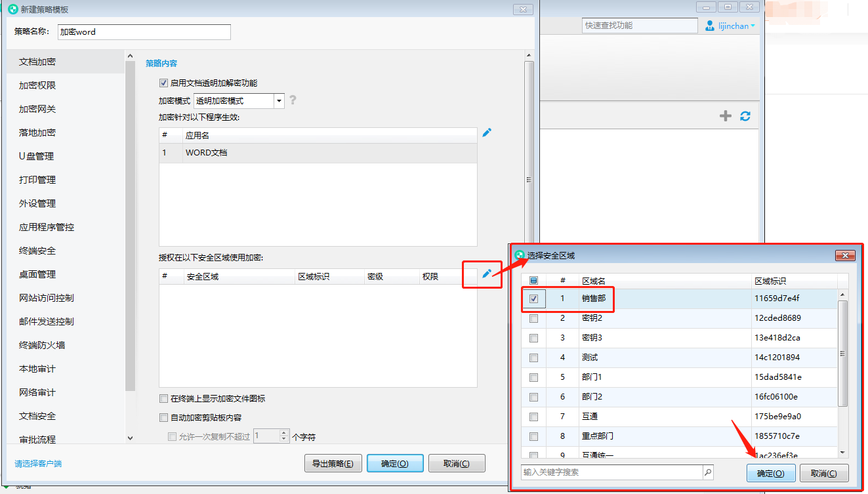Open the 加密模式 dropdown
868x494 pixels.
click(279, 101)
